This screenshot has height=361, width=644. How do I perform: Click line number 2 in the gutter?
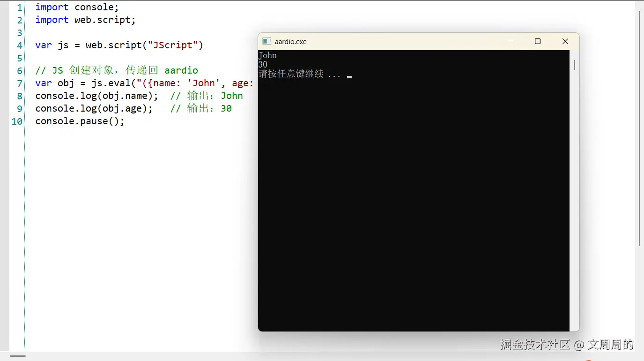[19, 20]
